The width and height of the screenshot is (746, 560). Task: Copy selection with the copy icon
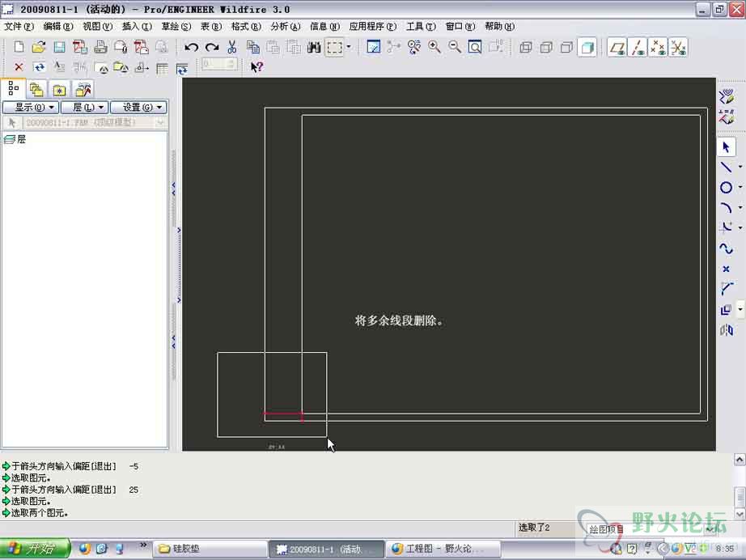pos(252,47)
